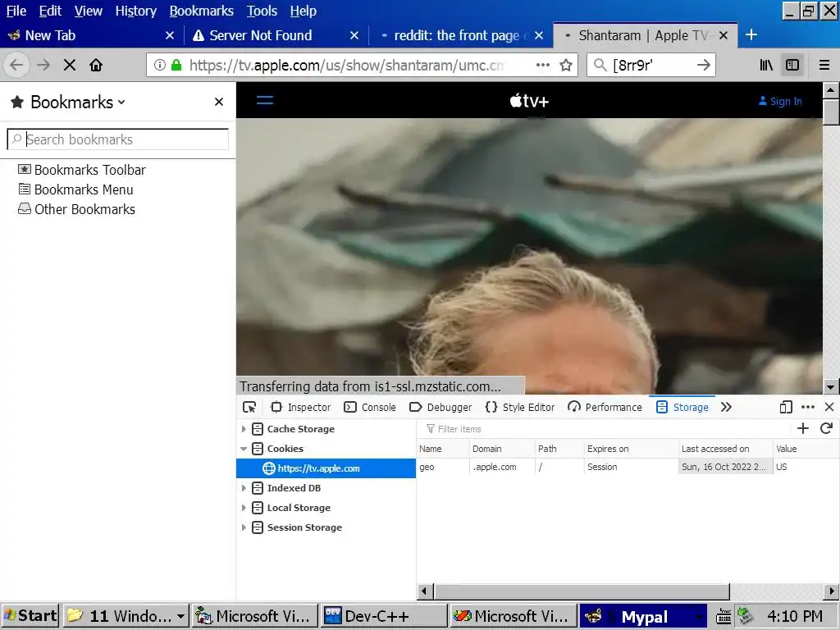
Task: Open the Library icon in the toolbar
Action: pyautogui.click(x=766, y=65)
